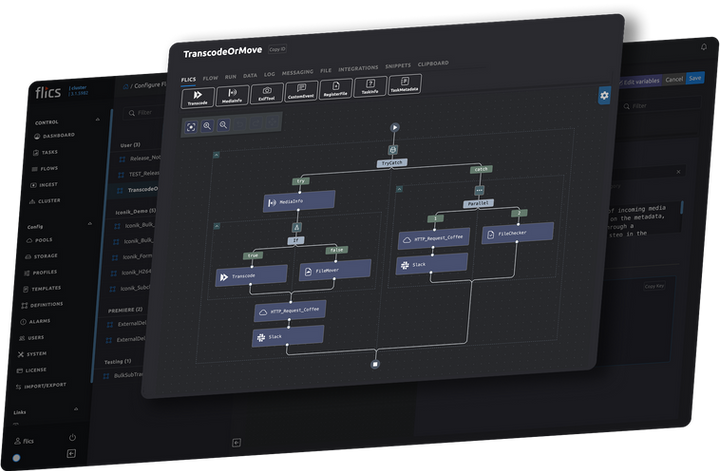Switch to the CLIPBOARD tab

(433, 63)
